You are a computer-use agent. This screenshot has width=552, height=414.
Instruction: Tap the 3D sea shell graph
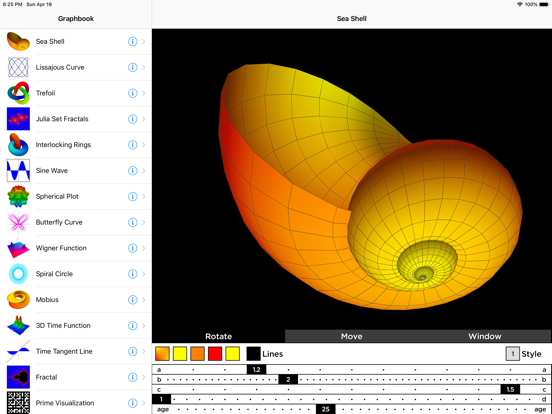tap(352, 180)
